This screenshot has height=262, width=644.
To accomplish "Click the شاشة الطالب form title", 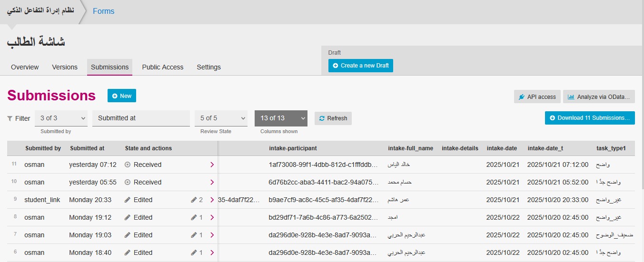I will [x=36, y=42].
